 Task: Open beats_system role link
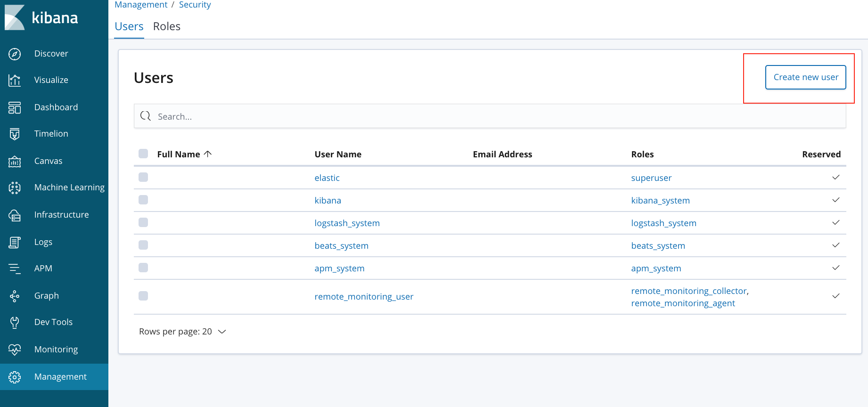(x=658, y=246)
